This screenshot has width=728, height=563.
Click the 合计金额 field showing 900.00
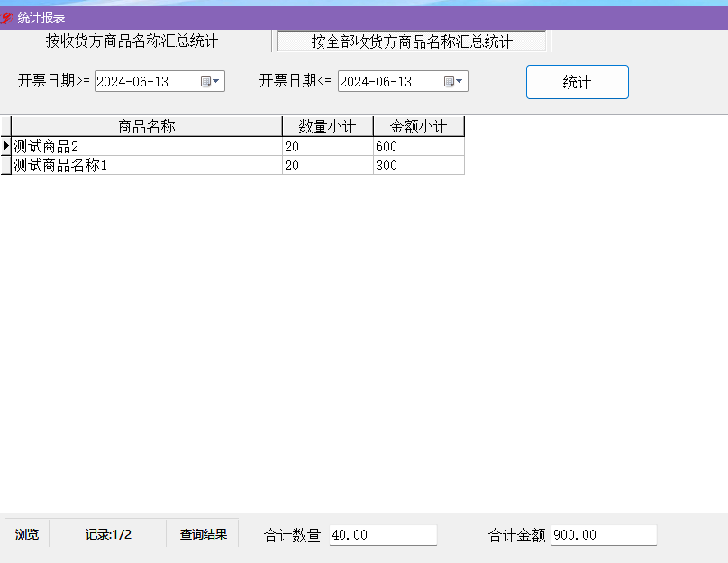(604, 535)
